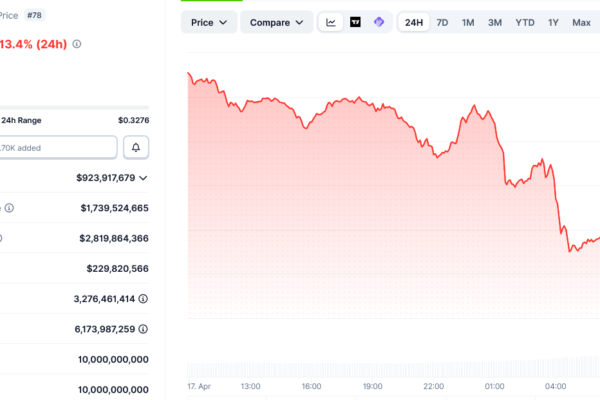
Task: Open the TradingView chart icon
Action: click(x=355, y=22)
